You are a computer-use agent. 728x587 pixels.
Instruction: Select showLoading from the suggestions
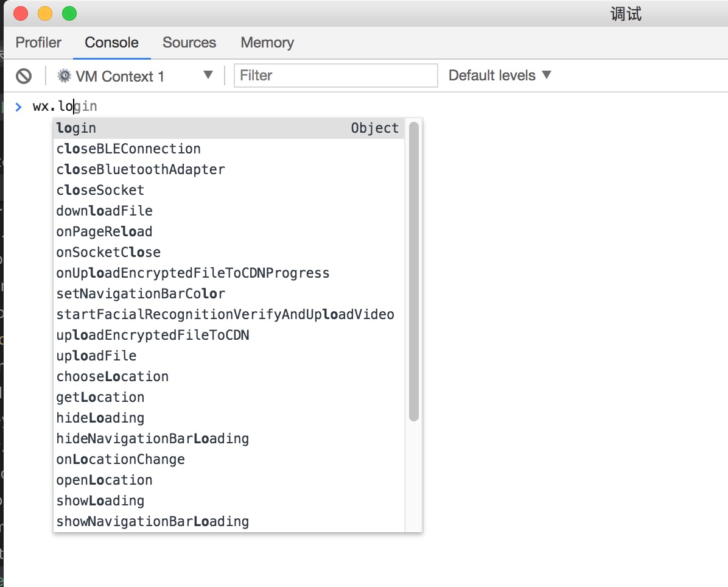coord(100,501)
